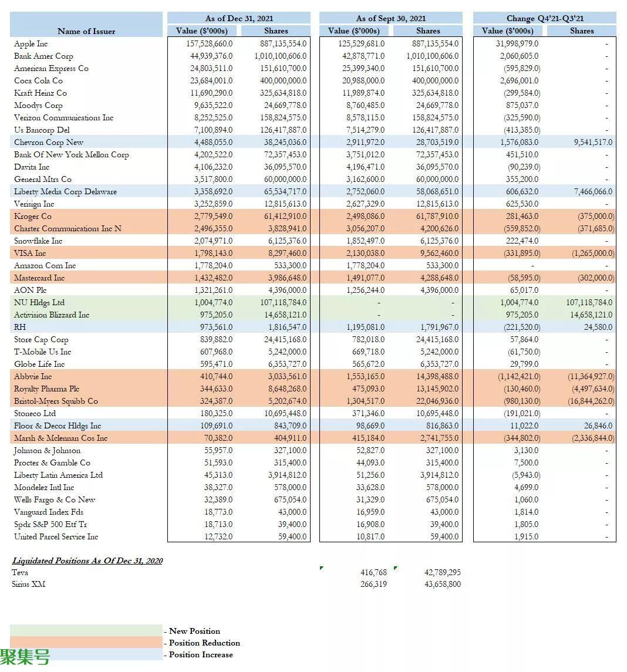Select the "Teva" liquidated position name

[20, 573]
